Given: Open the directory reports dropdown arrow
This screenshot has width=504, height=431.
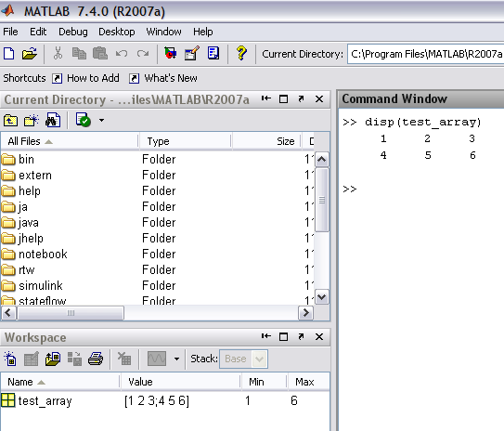Looking at the screenshot, I should click(101, 121).
